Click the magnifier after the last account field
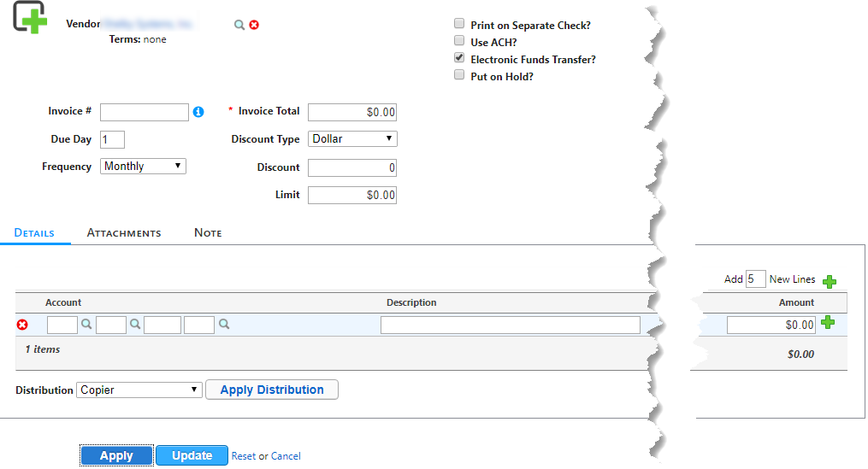 pos(224,325)
